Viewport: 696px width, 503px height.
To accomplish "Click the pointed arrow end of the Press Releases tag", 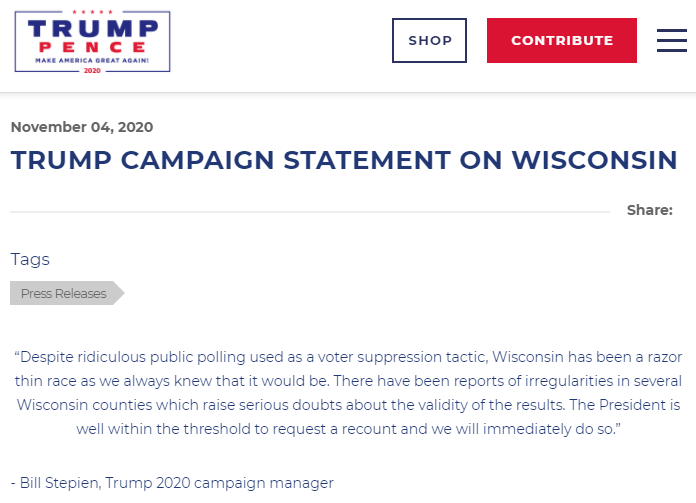I will 118,293.
